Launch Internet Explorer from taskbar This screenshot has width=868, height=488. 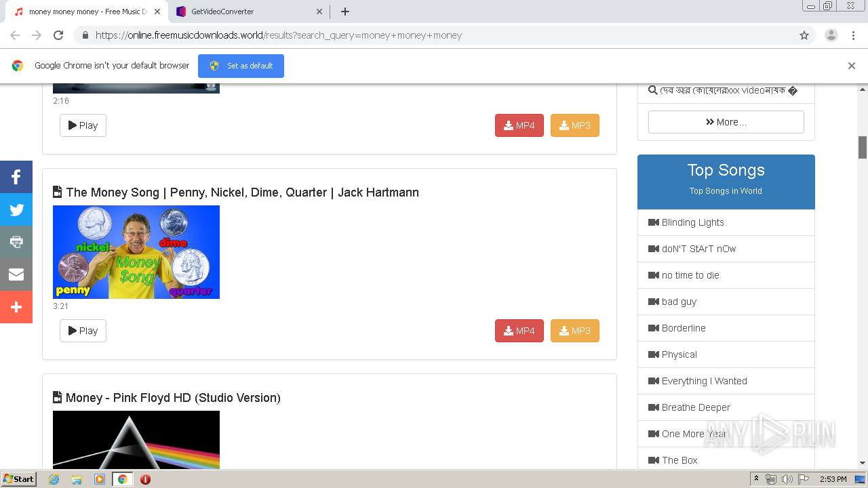[x=54, y=479]
